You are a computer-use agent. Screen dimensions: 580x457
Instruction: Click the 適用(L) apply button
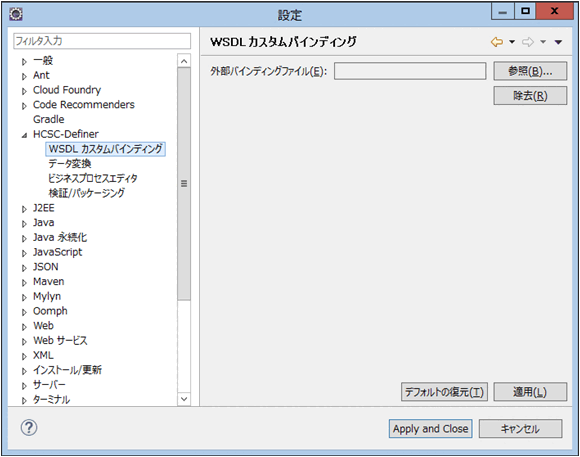[530, 392]
